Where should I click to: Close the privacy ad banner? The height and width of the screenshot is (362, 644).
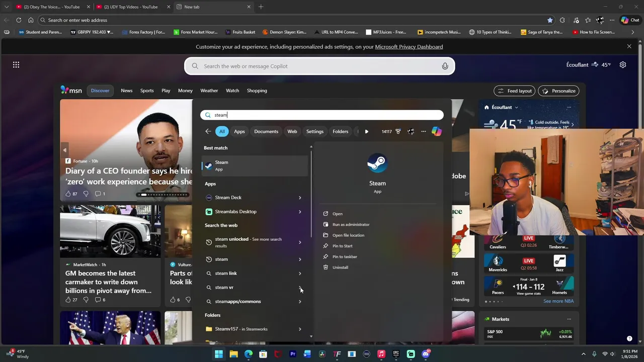click(629, 46)
